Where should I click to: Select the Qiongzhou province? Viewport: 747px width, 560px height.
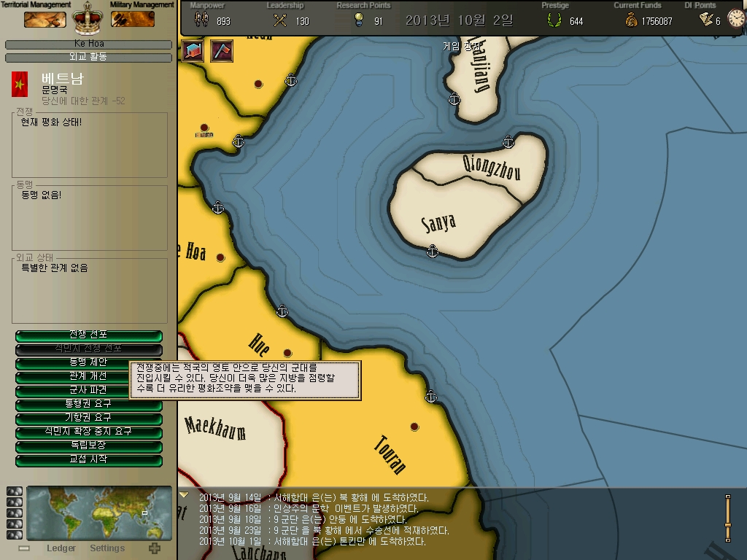491,167
